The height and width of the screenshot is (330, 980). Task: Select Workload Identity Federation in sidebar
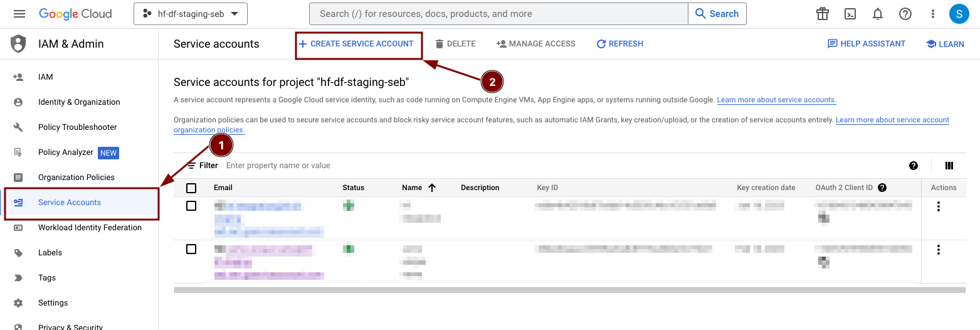tap(90, 228)
